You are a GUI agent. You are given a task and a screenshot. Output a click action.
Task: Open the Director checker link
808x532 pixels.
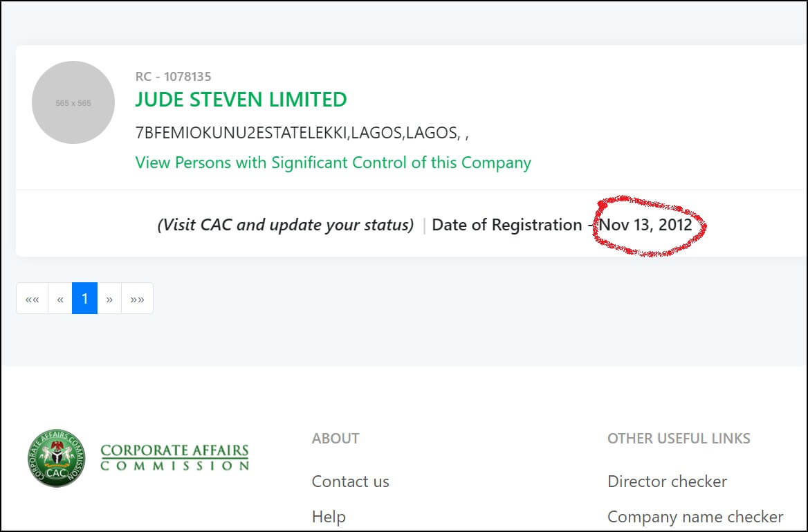(x=667, y=481)
